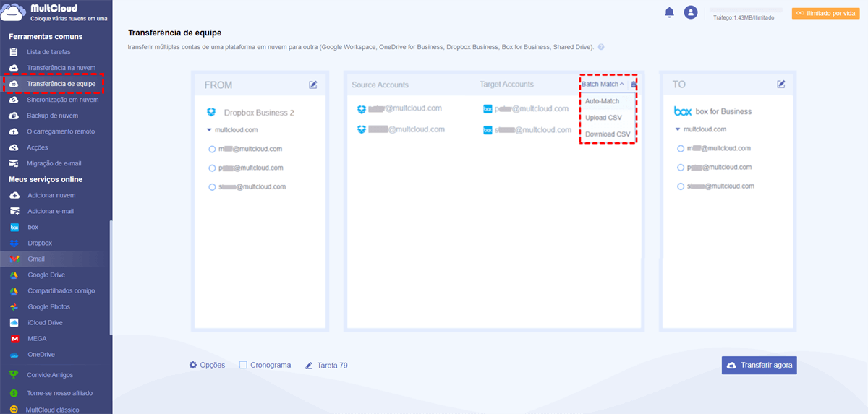Enable the Cronograma checkbox
868x414 pixels.
pyautogui.click(x=244, y=365)
